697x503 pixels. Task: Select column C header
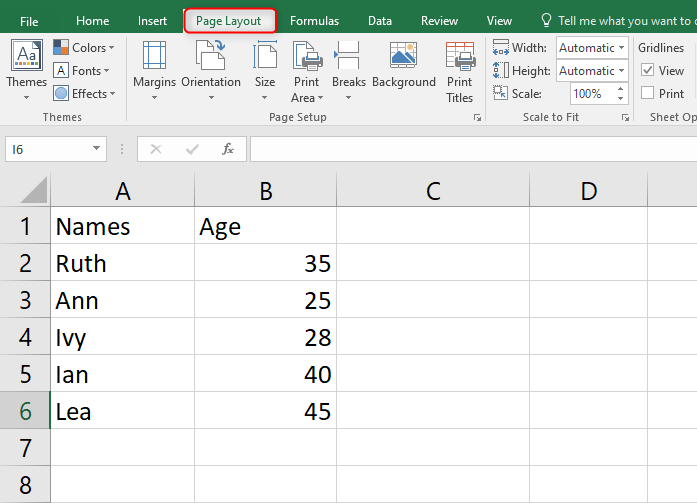[x=433, y=191]
